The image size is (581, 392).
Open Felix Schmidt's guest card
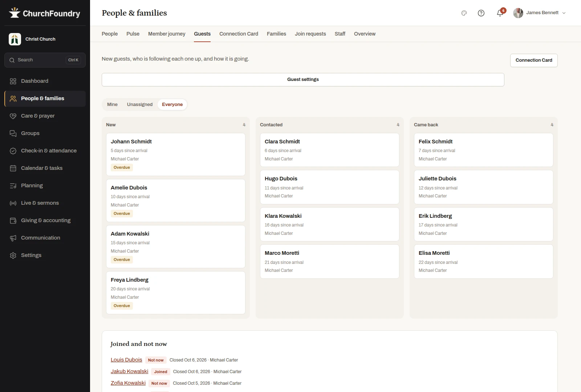coord(484,150)
